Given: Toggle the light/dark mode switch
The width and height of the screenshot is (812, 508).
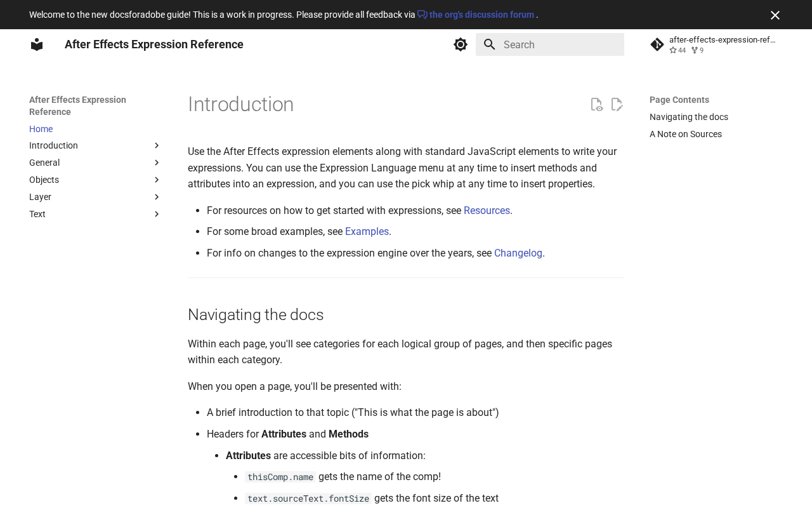Looking at the screenshot, I should coord(461,44).
